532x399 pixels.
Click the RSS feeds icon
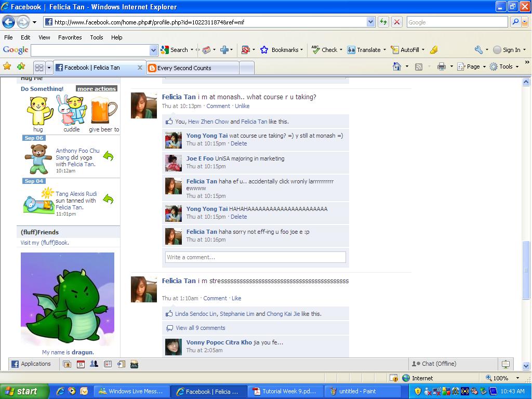pyautogui.click(x=419, y=67)
